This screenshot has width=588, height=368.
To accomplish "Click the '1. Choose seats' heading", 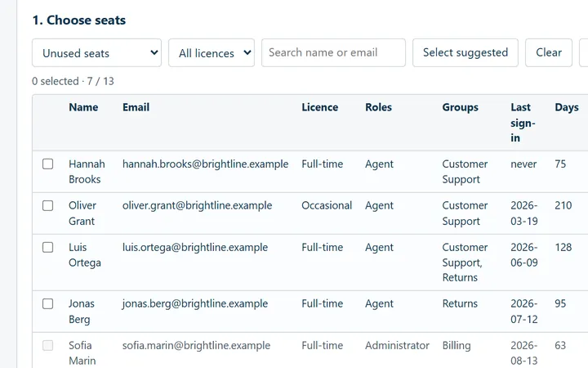I will [78, 20].
